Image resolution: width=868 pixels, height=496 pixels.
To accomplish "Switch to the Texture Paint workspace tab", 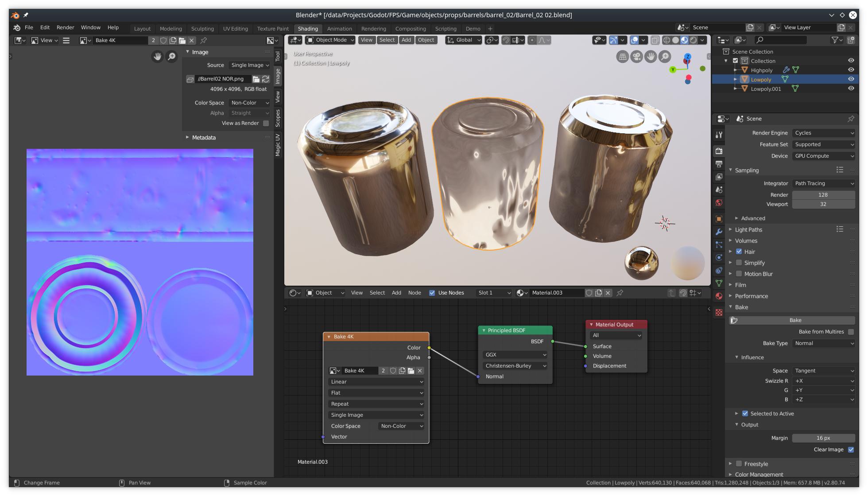I will (x=273, y=29).
